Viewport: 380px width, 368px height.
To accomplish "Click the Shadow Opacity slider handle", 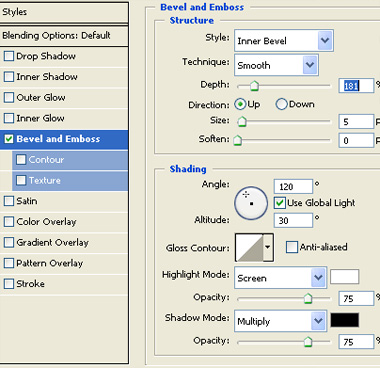I will (308, 342).
